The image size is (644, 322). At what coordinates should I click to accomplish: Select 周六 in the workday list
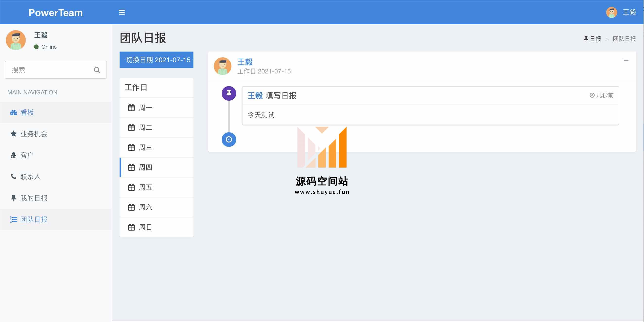pos(157,207)
